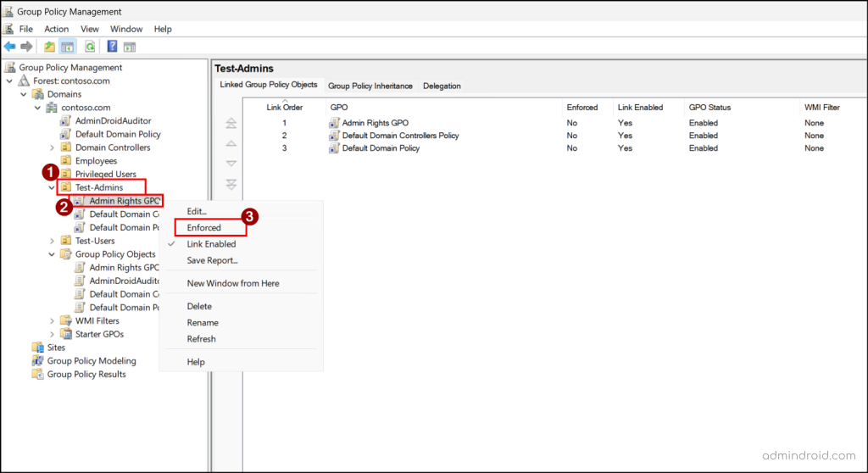Open the File menu
This screenshot has height=473, width=868.
(x=26, y=29)
